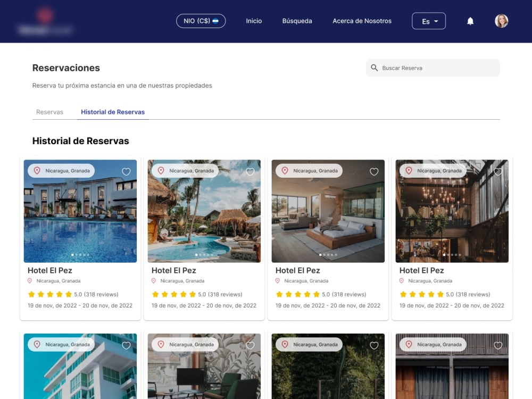Click date range on bedroom card
The height and width of the screenshot is (399, 532).
(328, 305)
